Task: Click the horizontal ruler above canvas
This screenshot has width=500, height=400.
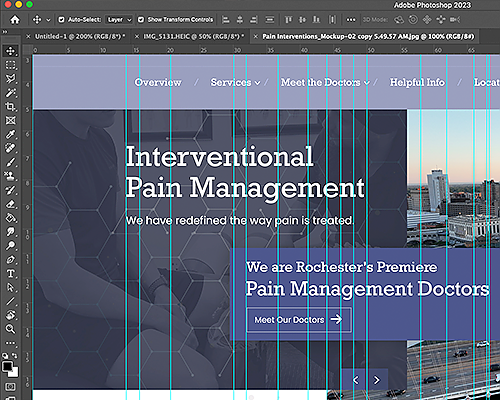Action: 266,50
